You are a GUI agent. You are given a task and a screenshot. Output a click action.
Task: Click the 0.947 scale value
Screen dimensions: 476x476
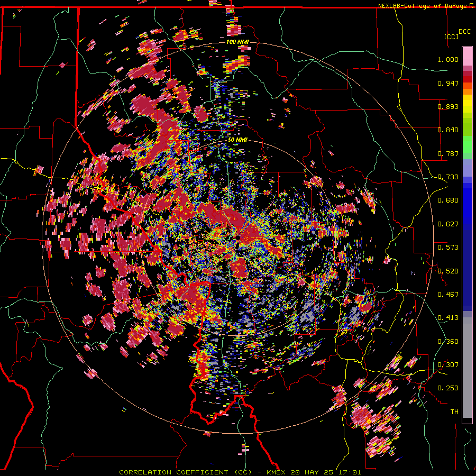pos(448,83)
